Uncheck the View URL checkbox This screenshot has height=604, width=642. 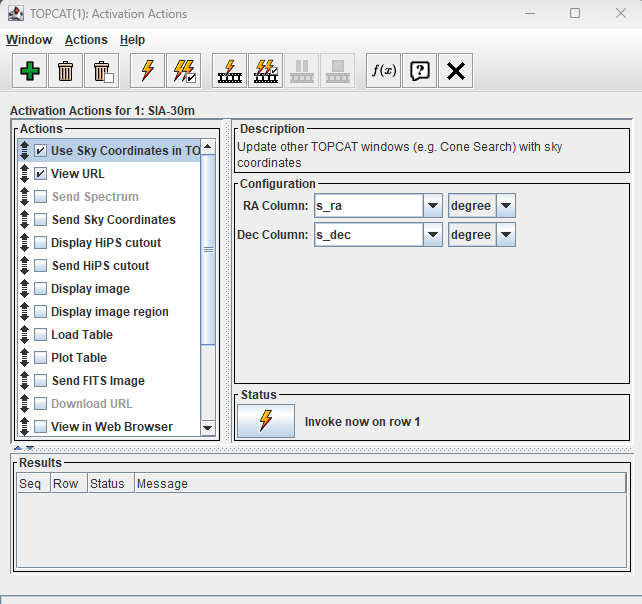(x=41, y=174)
